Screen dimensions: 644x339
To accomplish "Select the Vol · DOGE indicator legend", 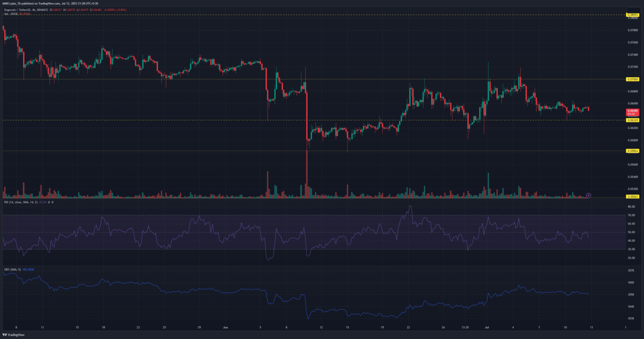I will pyautogui.click(x=12, y=14).
